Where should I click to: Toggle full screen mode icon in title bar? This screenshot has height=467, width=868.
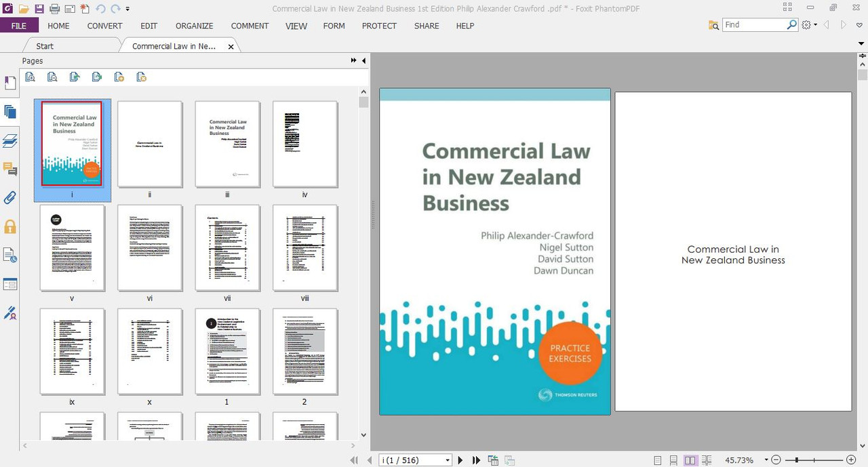coord(787,8)
